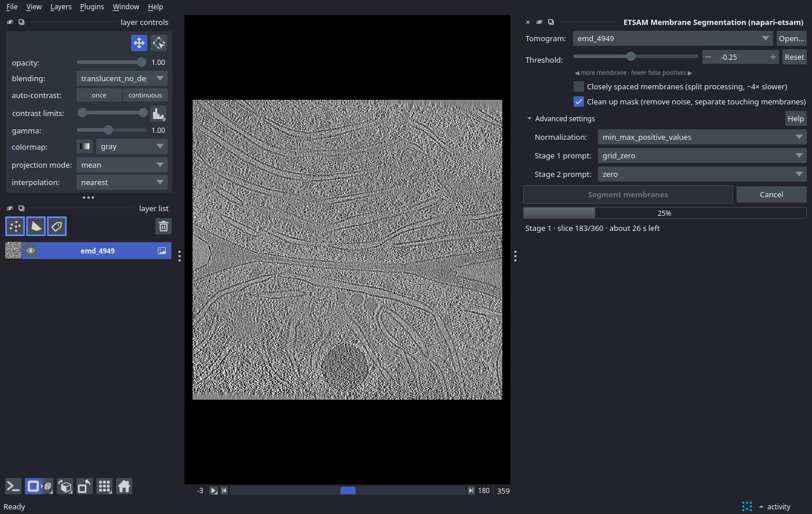Viewport: 812px width, 514px height.
Task: Delete selected layer with trash icon
Action: click(x=164, y=226)
